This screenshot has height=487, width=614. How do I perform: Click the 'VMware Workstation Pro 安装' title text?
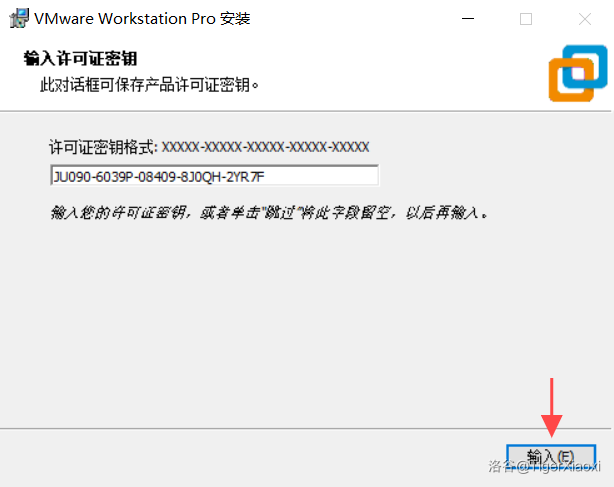(x=142, y=18)
